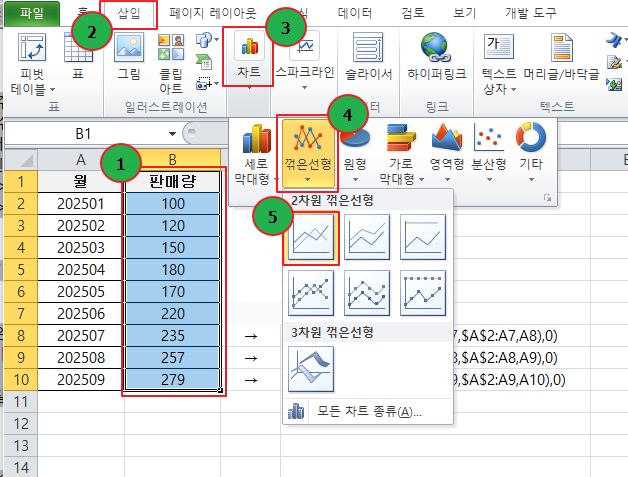Click cell with value 202501

[x=81, y=204]
